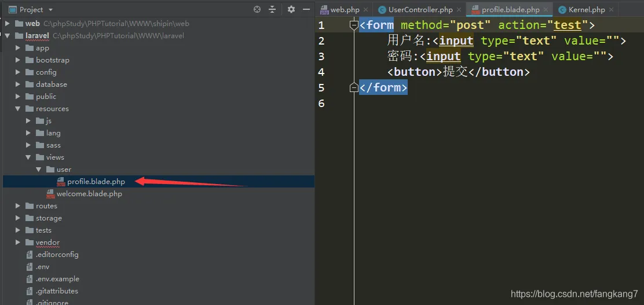Open Project panel settings gear
Viewport: 644px width, 305px height.
pyautogui.click(x=291, y=9)
